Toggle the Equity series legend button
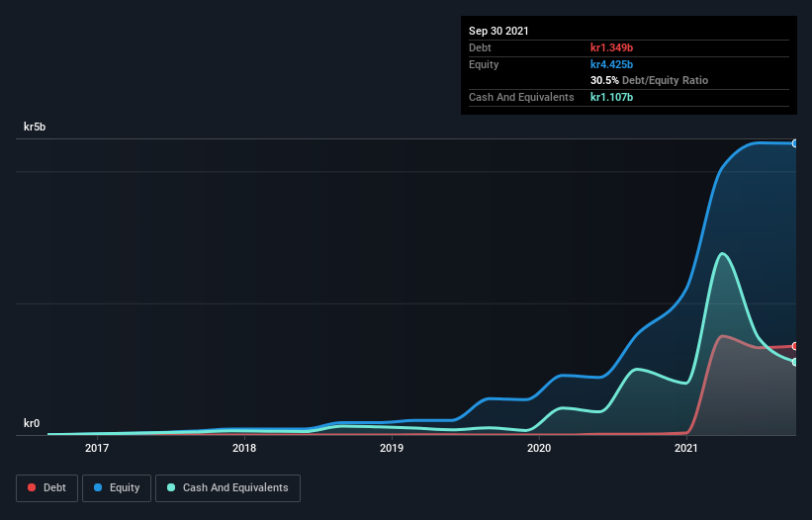The image size is (812, 520). (x=117, y=488)
